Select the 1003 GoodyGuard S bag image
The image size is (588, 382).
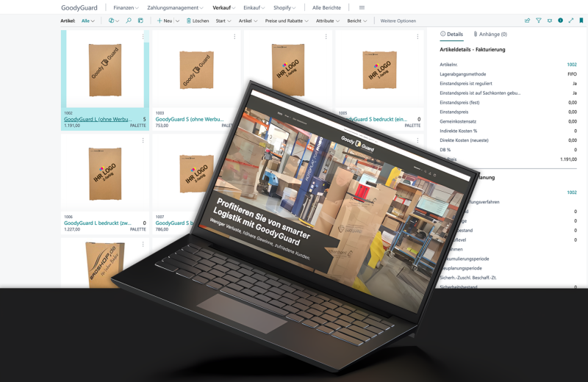(x=196, y=70)
